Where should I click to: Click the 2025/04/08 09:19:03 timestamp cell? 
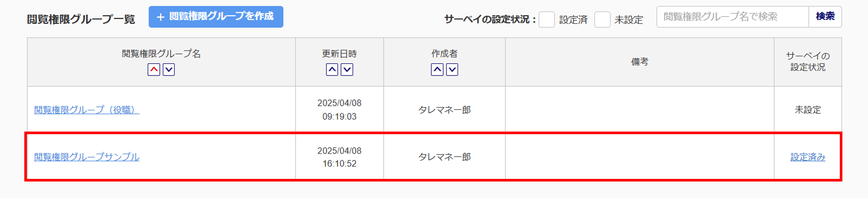[x=339, y=109]
